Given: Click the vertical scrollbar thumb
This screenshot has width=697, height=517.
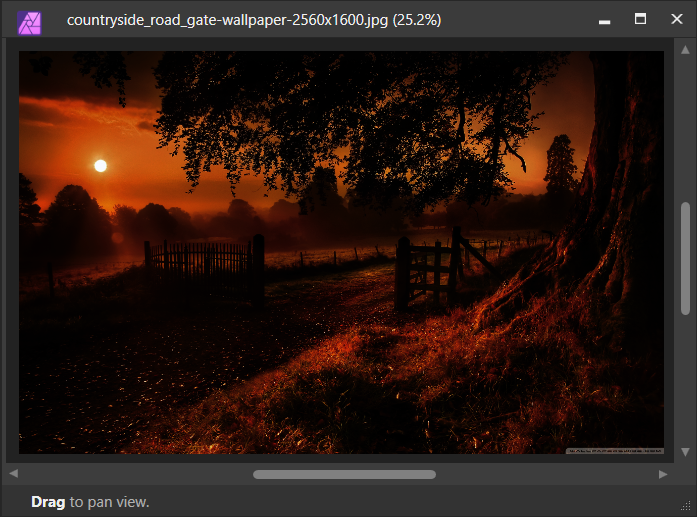Looking at the screenshot, I should (x=685, y=259).
